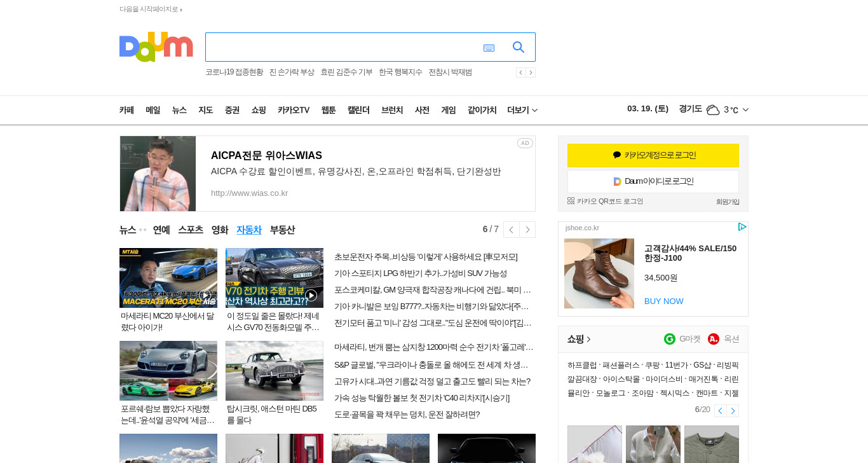
Task: Click BUY NOW on the shoe ad
Action: click(664, 301)
